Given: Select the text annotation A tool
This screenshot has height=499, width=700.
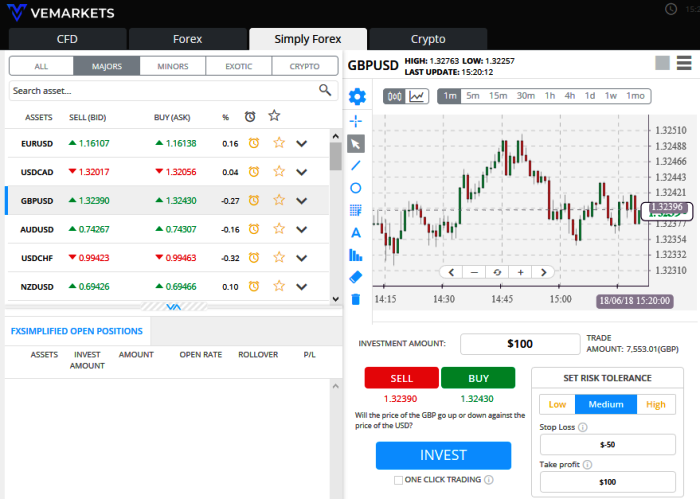Looking at the screenshot, I should (x=356, y=233).
